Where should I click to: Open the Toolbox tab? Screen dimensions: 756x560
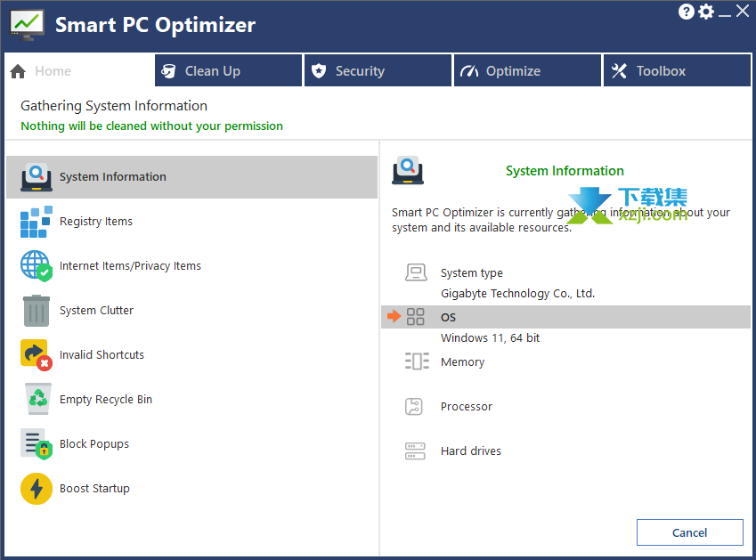pos(677,71)
